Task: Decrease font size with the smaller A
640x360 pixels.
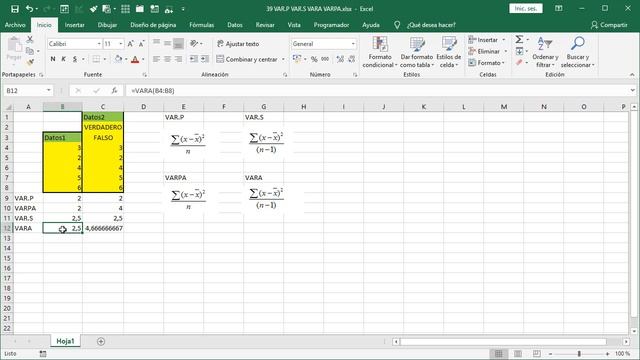Action: click(x=141, y=44)
